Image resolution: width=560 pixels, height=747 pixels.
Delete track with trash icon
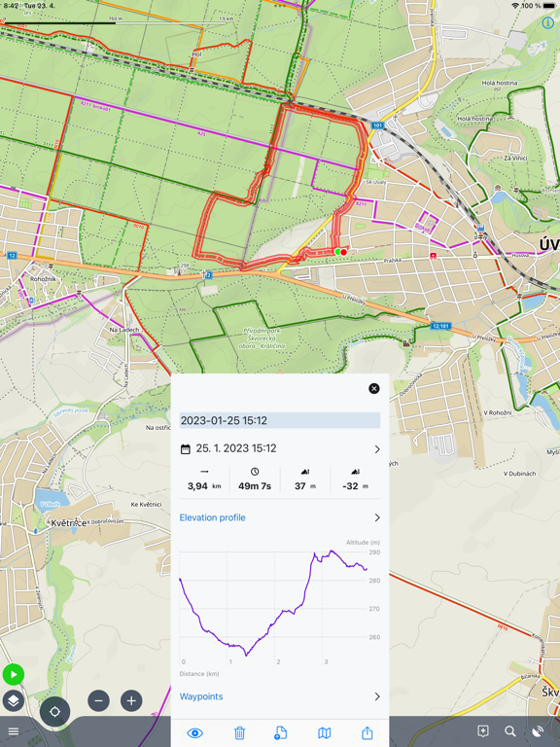[239, 732]
